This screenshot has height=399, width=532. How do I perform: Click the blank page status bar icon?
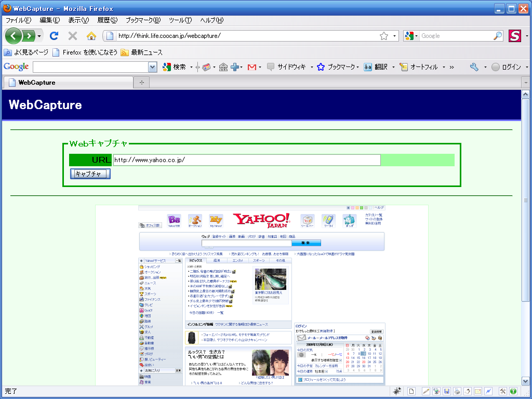411,391
